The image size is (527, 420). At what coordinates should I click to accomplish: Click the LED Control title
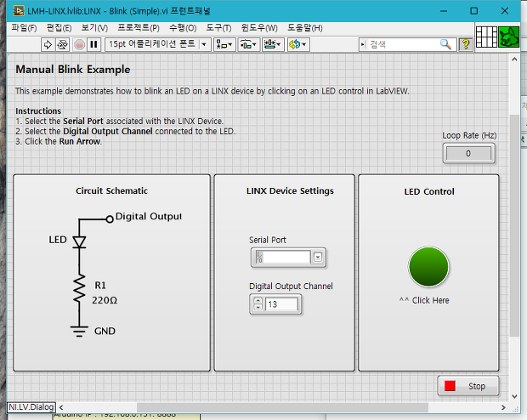(429, 191)
